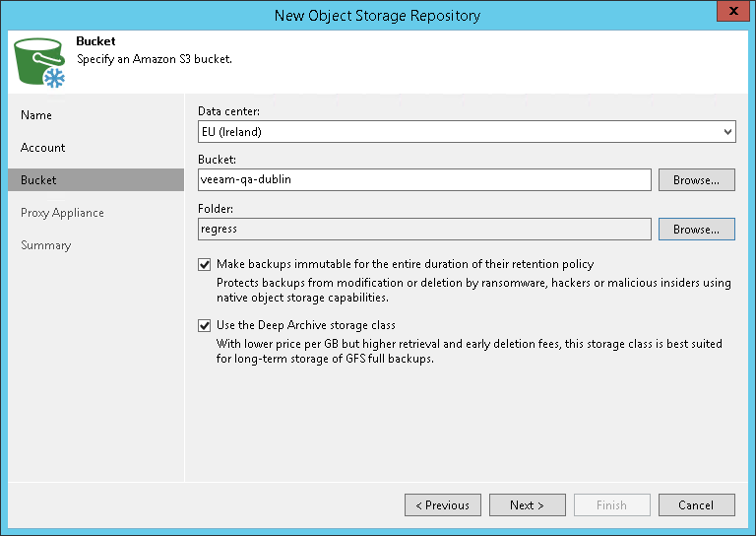Open the Data center dropdown
Screen dimensions: 756x536
click(467, 132)
